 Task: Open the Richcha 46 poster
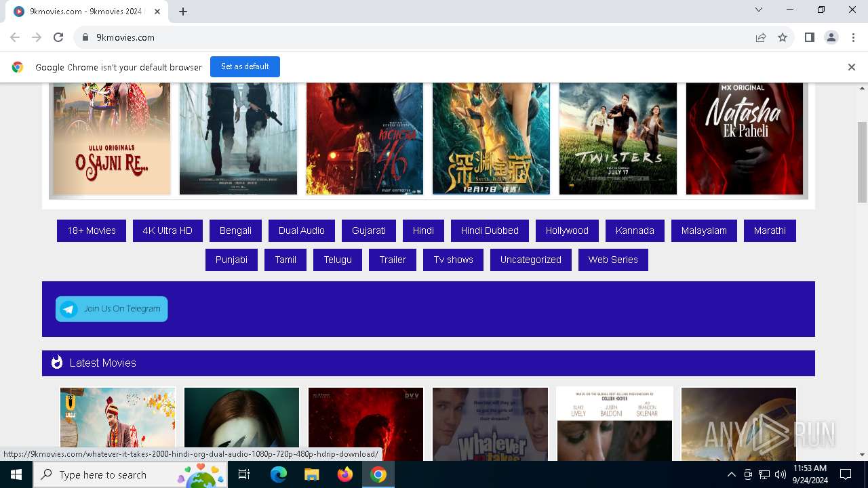click(365, 138)
